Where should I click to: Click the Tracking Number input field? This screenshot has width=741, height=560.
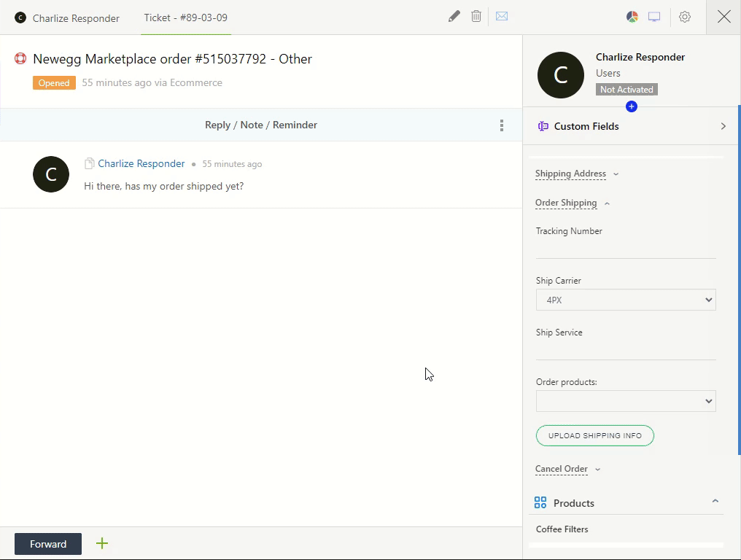coord(626,249)
